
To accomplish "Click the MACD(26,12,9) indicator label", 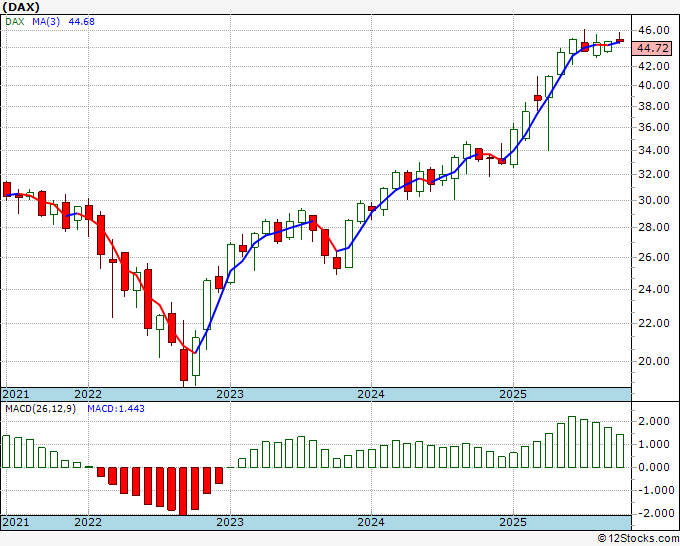I will click(x=40, y=409).
